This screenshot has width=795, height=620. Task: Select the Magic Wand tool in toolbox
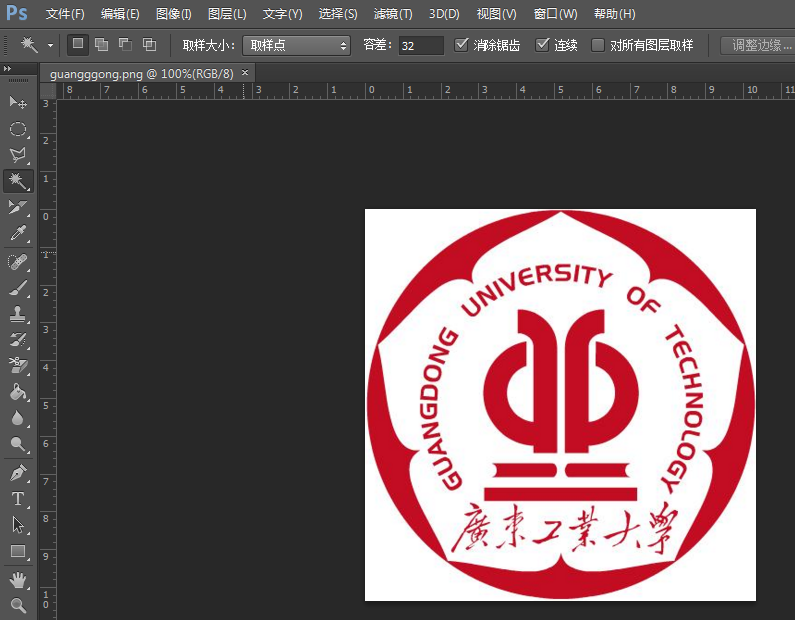click(18, 181)
